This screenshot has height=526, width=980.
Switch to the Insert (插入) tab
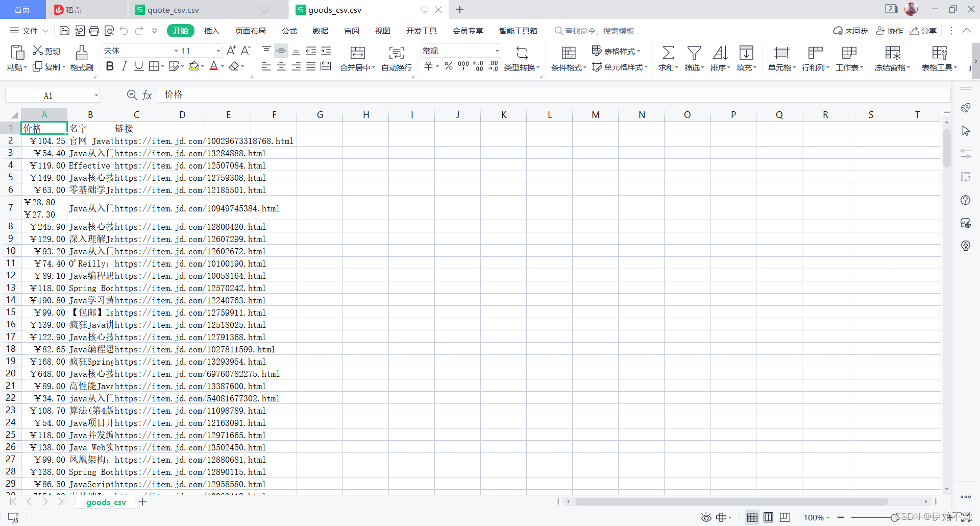tap(211, 31)
